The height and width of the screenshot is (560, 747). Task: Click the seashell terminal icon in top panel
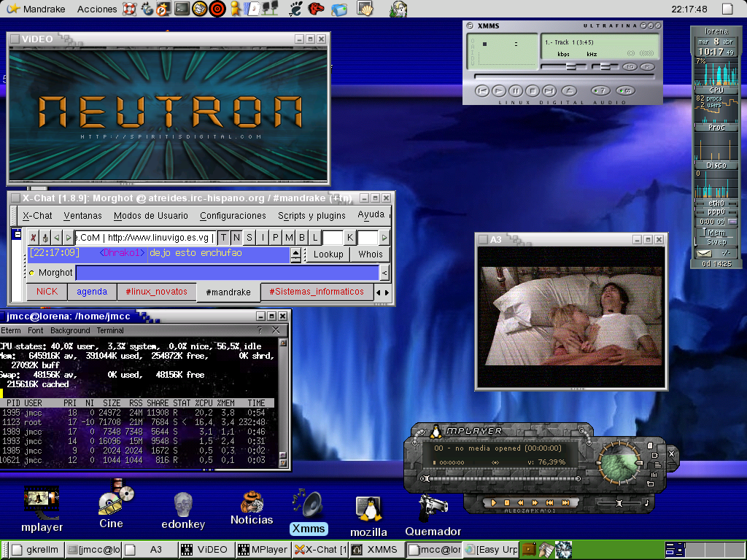(365, 9)
